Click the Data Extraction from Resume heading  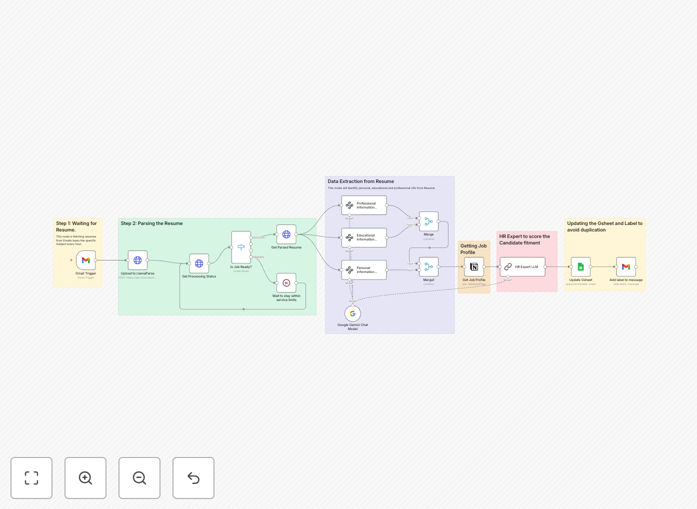(x=361, y=181)
